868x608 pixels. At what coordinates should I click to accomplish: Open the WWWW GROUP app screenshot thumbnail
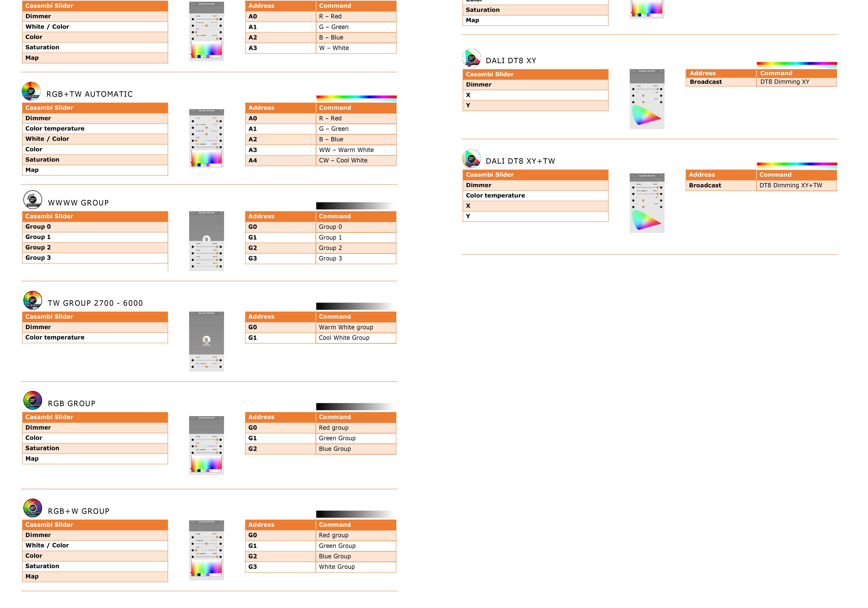point(206,241)
